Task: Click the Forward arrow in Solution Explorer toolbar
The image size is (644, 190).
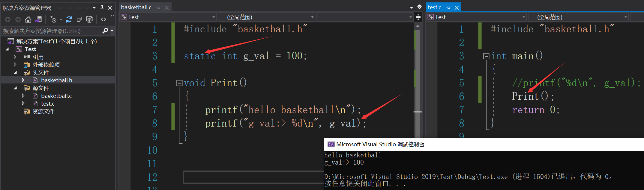Action: click(18, 19)
